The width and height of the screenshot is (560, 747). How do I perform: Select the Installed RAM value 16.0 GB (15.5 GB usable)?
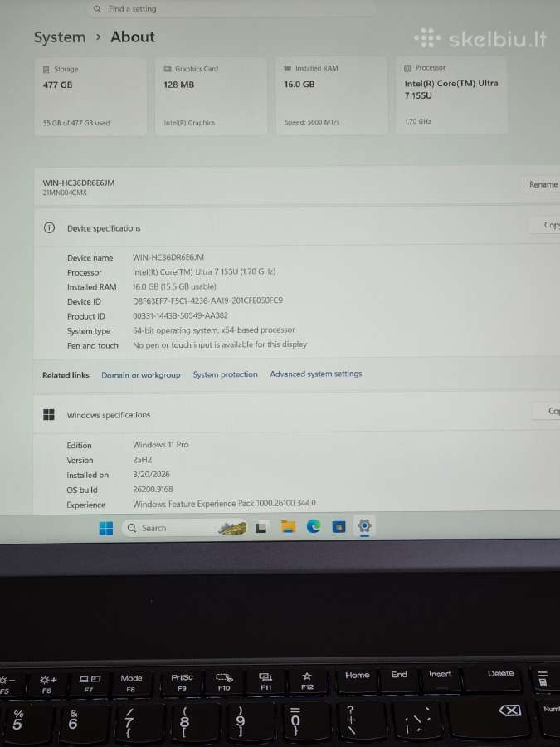174,286
